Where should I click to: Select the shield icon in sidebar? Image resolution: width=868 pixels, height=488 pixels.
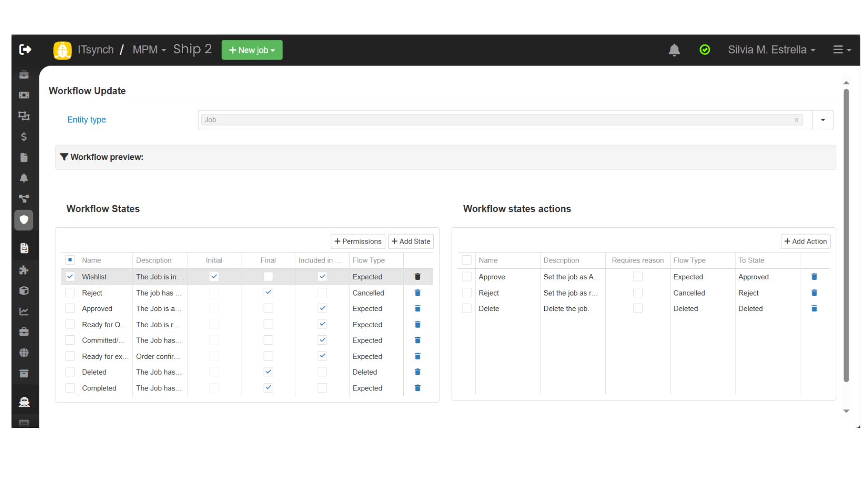pos(24,220)
